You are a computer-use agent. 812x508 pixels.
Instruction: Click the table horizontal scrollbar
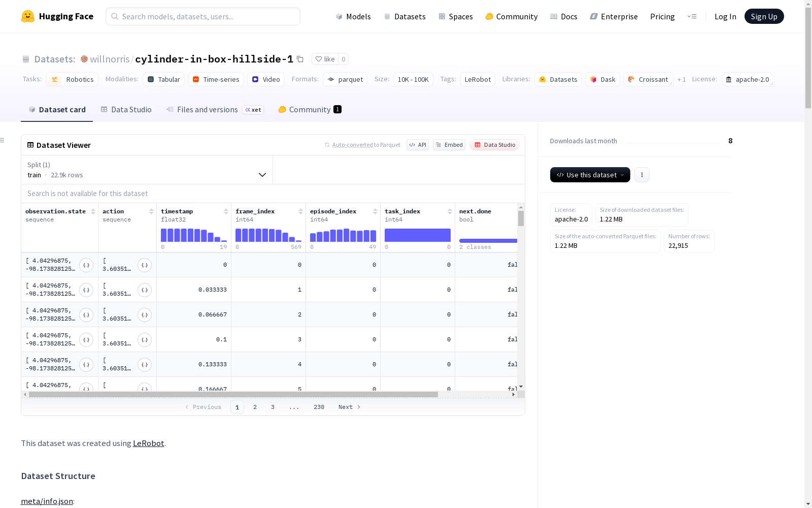click(233, 394)
